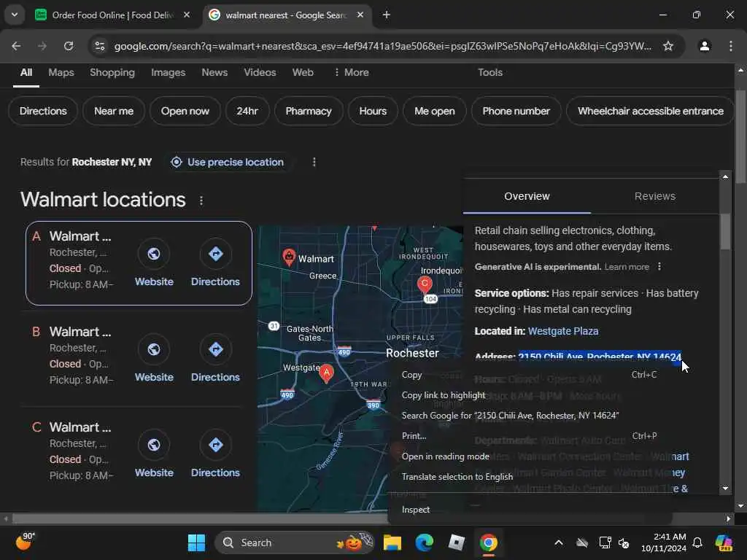Choose Copy link to highlight
Image resolution: width=747 pixels, height=560 pixels.
click(x=530, y=395)
